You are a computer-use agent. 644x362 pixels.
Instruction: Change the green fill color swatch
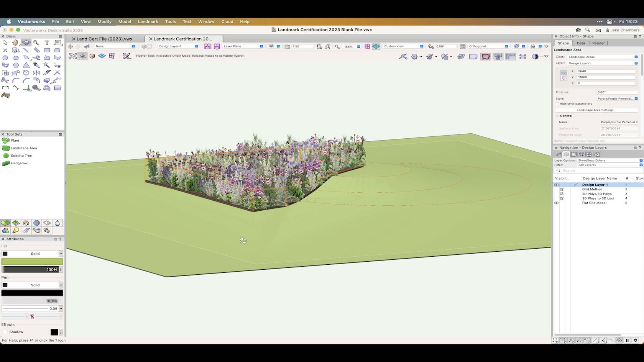(x=33, y=261)
